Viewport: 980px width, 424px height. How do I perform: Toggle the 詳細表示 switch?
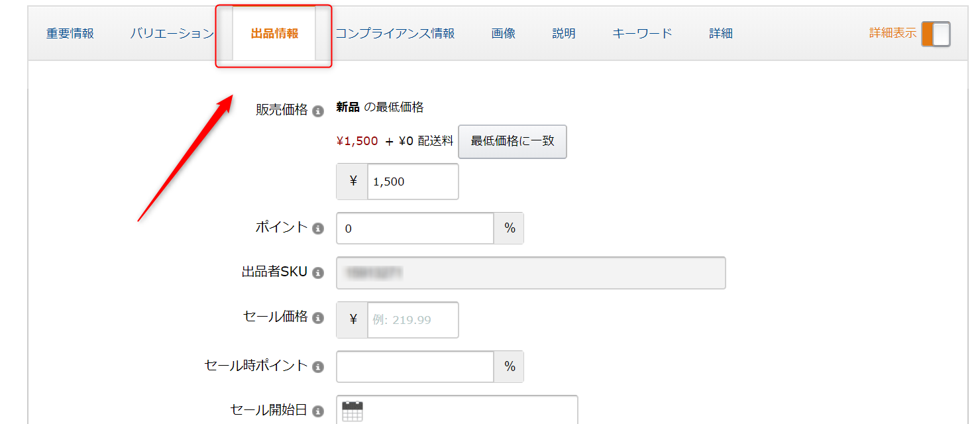coord(936,34)
